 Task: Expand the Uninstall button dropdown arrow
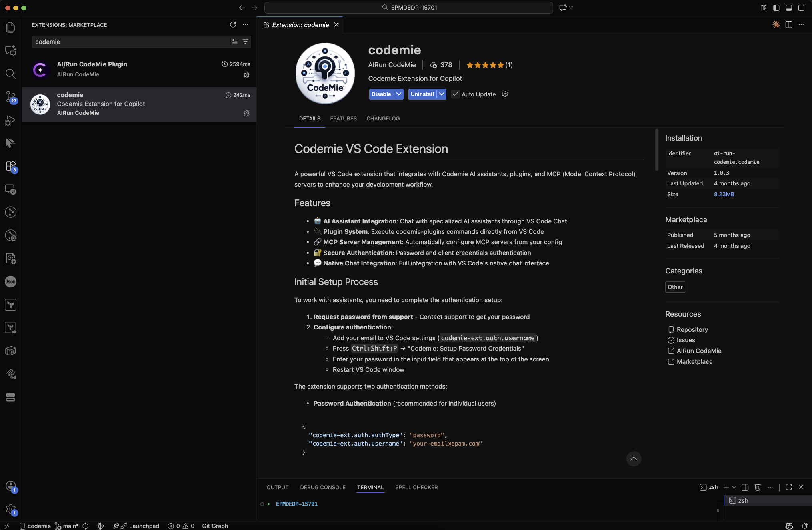(x=441, y=94)
